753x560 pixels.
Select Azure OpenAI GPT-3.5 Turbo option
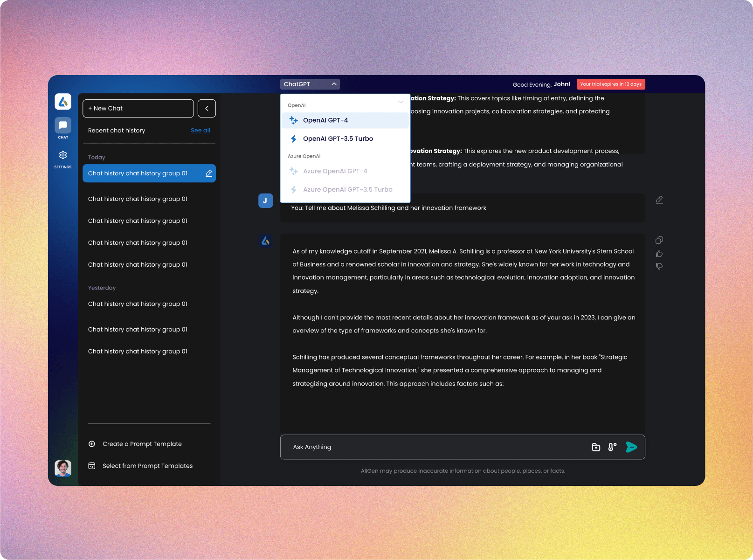pyautogui.click(x=345, y=189)
